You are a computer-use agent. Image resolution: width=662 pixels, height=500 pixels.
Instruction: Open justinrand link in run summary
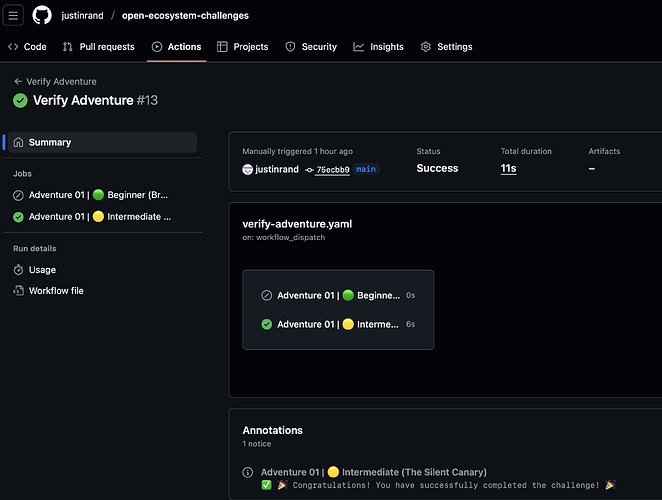[x=277, y=169]
